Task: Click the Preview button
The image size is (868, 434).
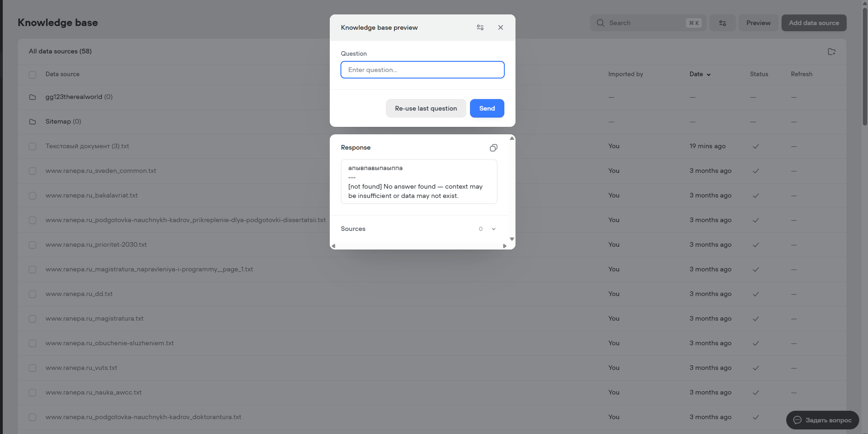Action: (758, 23)
